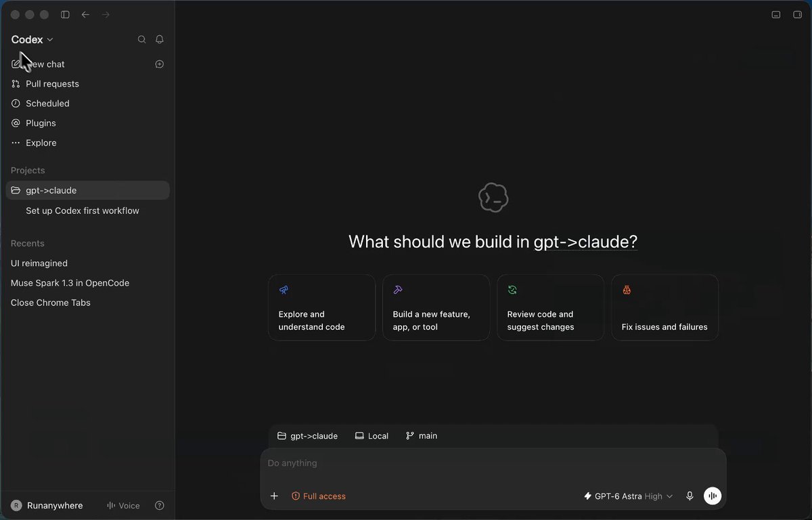Click the white voice waveform button
This screenshot has height=520, width=812.
coord(713,496)
